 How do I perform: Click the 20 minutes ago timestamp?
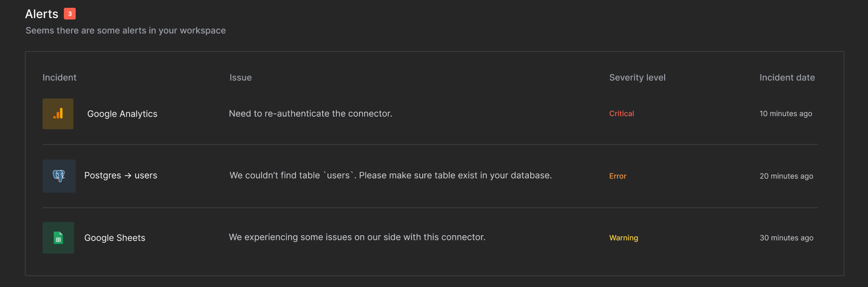pos(786,176)
